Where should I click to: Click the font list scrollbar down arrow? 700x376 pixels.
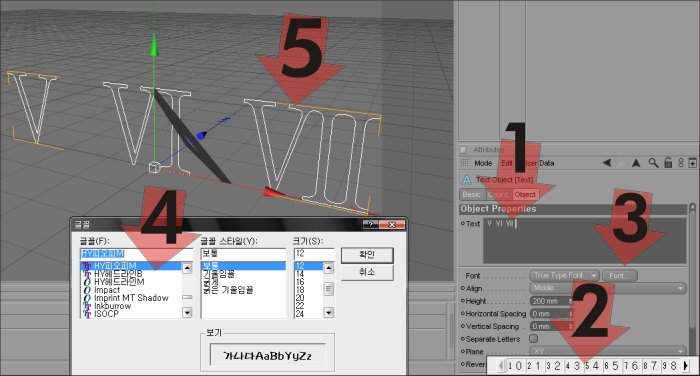[188, 313]
